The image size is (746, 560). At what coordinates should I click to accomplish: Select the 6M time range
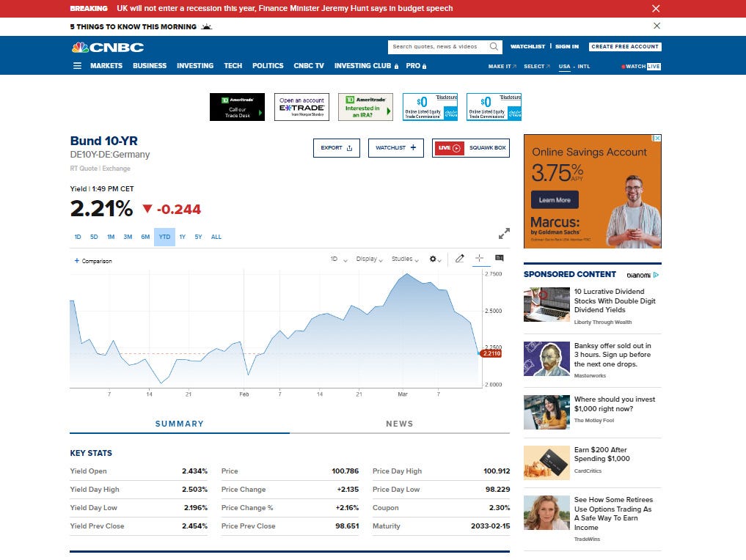(x=145, y=237)
